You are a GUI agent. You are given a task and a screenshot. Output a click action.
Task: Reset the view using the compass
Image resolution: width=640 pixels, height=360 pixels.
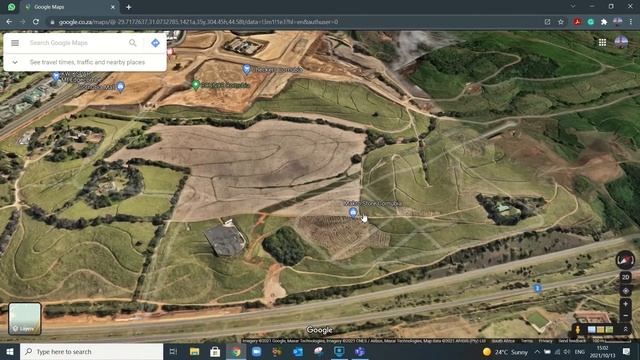(625, 260)
